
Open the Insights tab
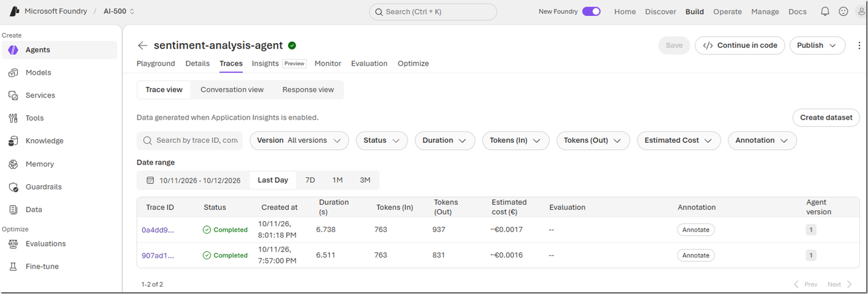pyautogui.click(x=265, y=63)
